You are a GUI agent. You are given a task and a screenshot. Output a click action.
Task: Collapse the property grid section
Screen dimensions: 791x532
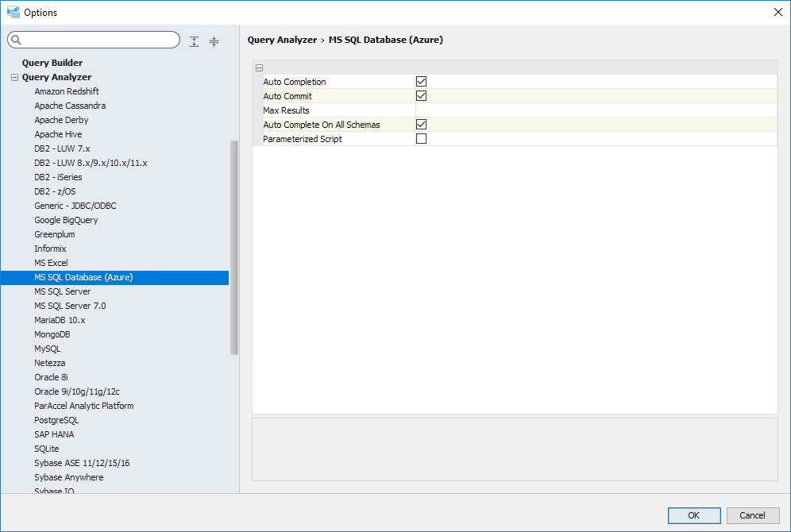pyautogui.click(x=260, y=68)
